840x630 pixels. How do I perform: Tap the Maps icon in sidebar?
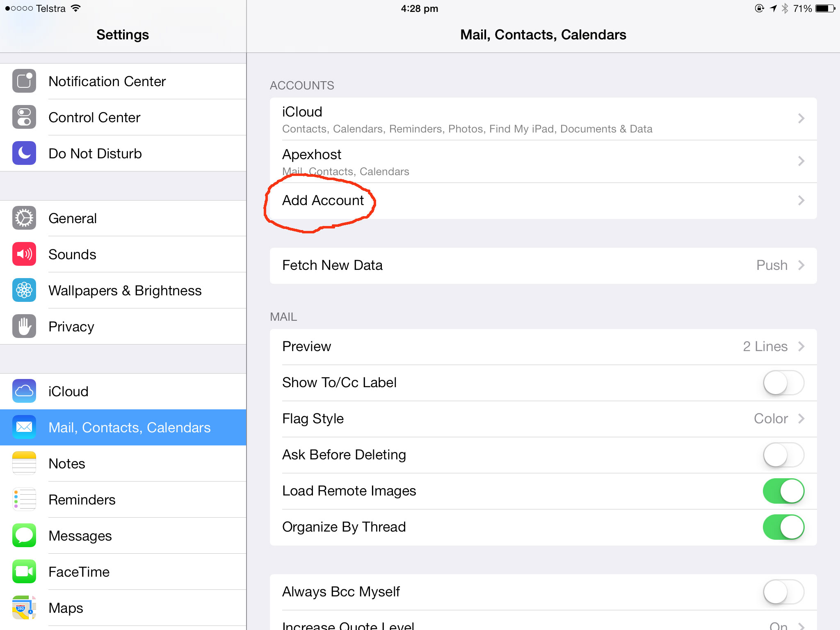[x=24, y=607]
